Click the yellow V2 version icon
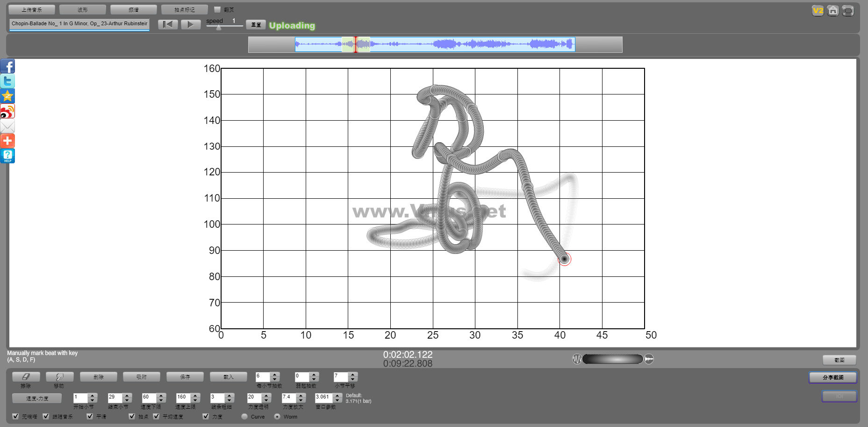The height and width of the screenshot is (427, 868). (x=818, y=10)
